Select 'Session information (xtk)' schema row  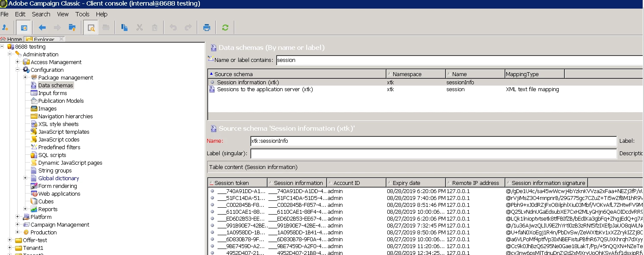(x=426, y=82)
